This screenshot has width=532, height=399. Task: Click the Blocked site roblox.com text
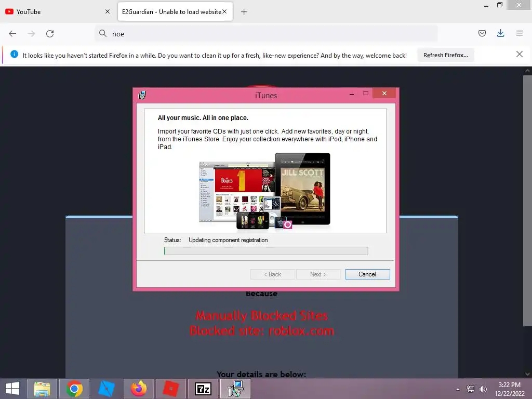pyautogui.click(x=262, y=331)
